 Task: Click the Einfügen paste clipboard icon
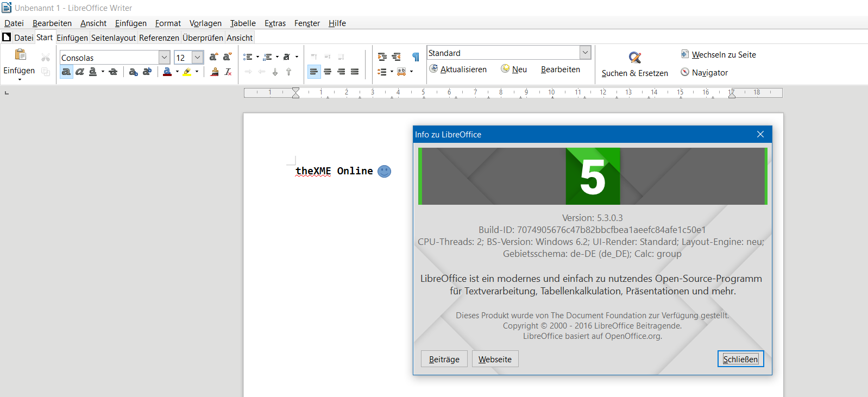(x=20, y=55)
